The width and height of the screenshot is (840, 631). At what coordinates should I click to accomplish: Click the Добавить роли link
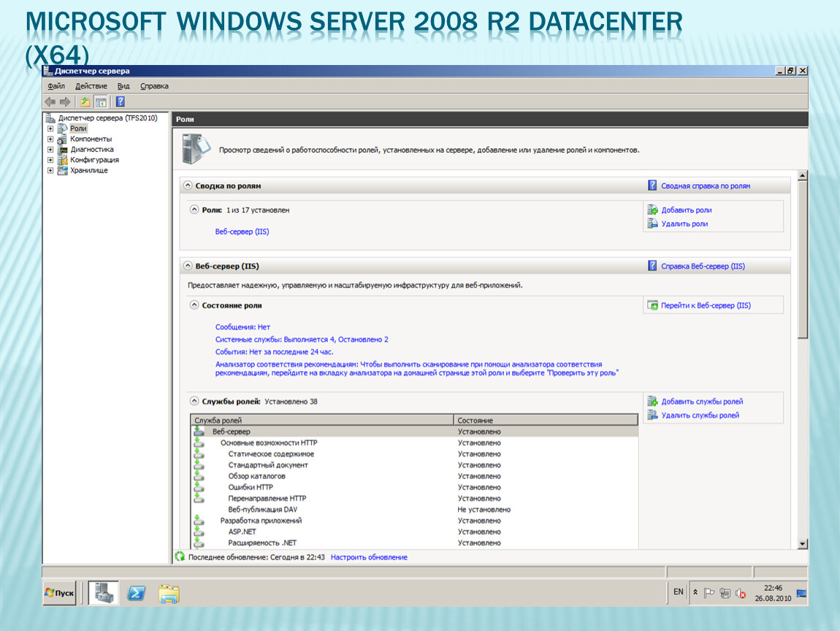[x=687, y=210]
